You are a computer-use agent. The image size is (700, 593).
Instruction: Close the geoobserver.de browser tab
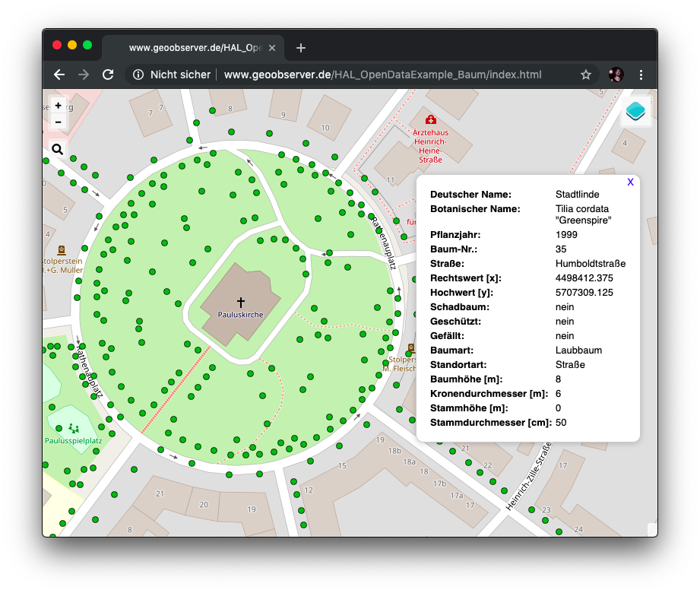(271, 48)
